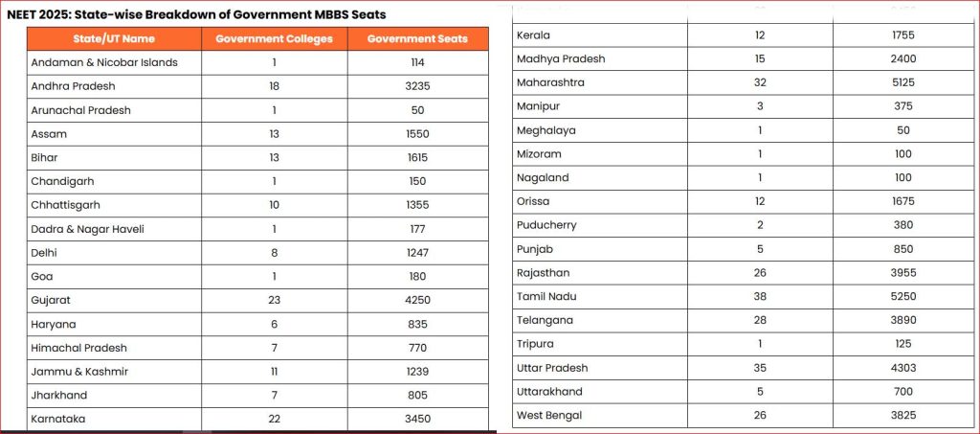Click the 'Government Seats' column header
This screenshot has width=980, height=434.
(x=417, y=39)
